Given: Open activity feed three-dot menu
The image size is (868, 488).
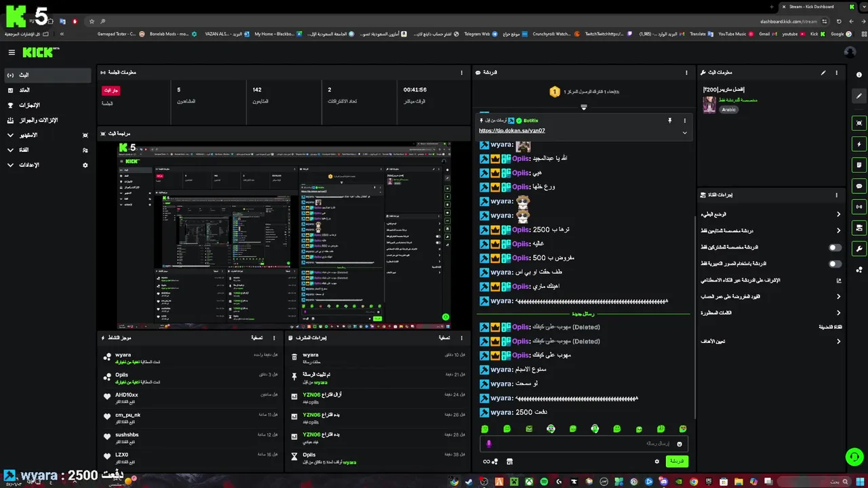Looking at the screenshot, I should pos(274,338).
